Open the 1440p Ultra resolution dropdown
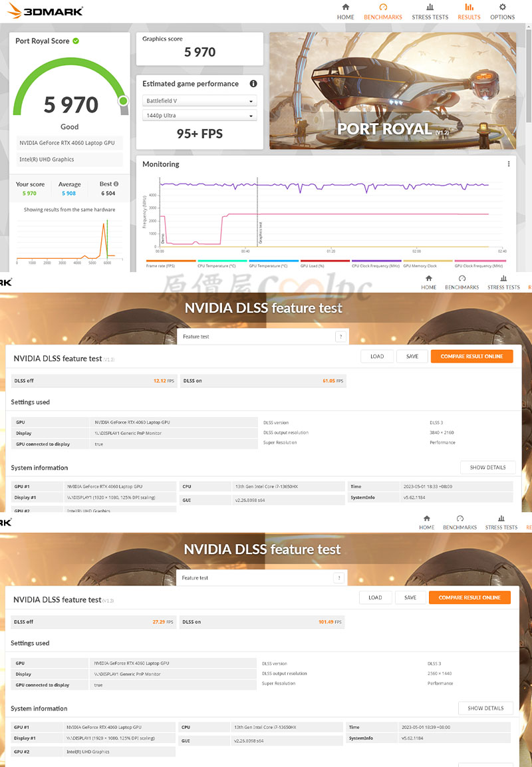532x767 pixels. point(199,116)
